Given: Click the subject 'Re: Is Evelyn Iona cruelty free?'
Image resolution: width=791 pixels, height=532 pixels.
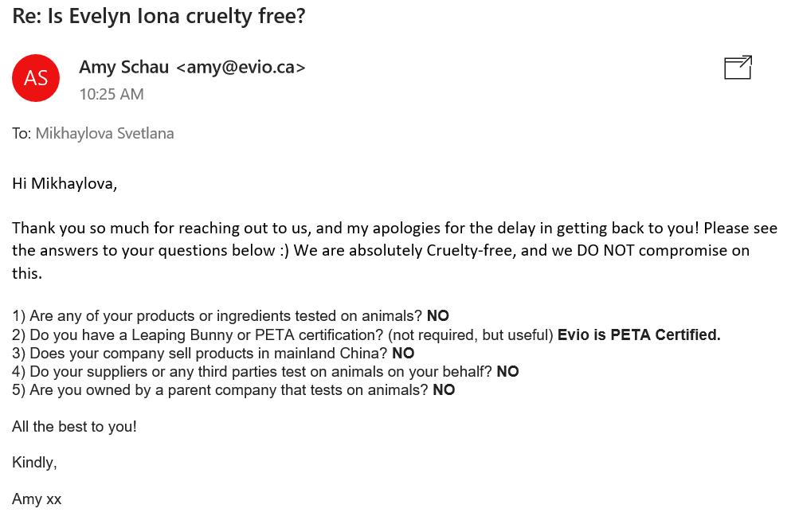Looking at the screenshot, I should pos(159,16).
